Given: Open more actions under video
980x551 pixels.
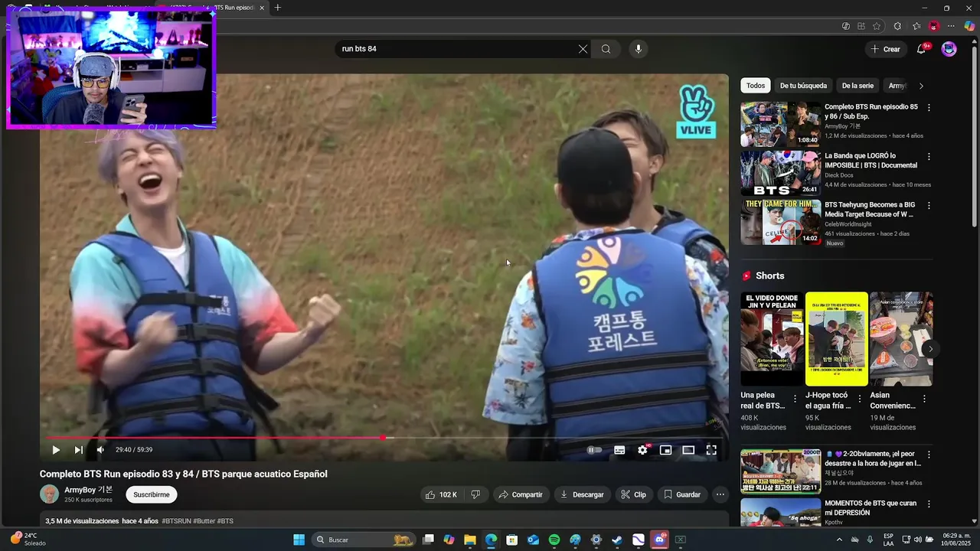Looking at the screenshot, I should [720, 495].
